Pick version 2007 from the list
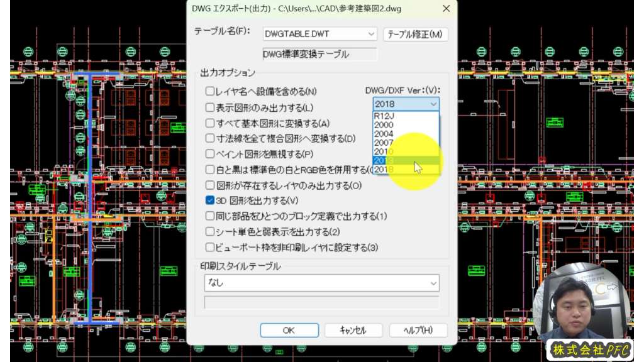 (406, 143)
